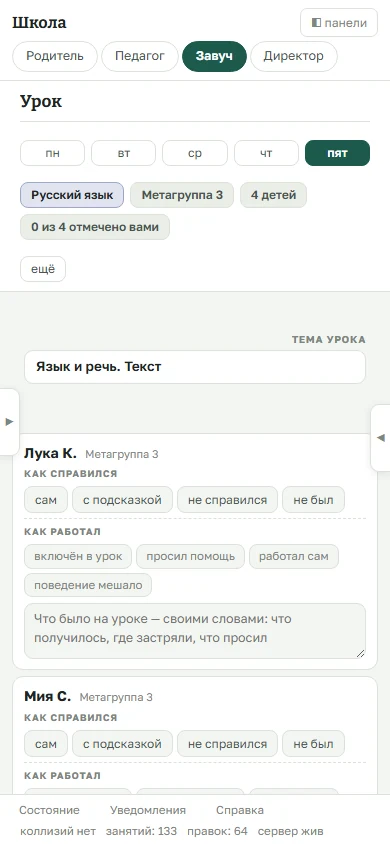This screenshot has height=844, width=390.
Task: Mark Мия С. as не был
Action: coord(314,744)
